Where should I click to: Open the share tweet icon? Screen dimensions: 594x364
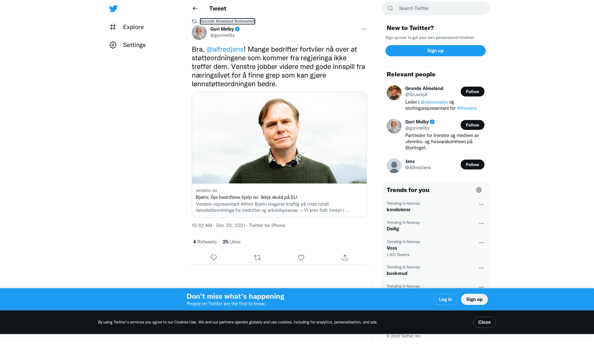pos(345,257)
